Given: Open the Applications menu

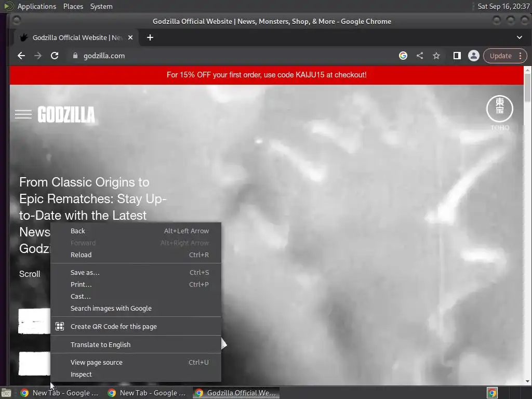Looking at the screenshot, I should click(37, 6).
